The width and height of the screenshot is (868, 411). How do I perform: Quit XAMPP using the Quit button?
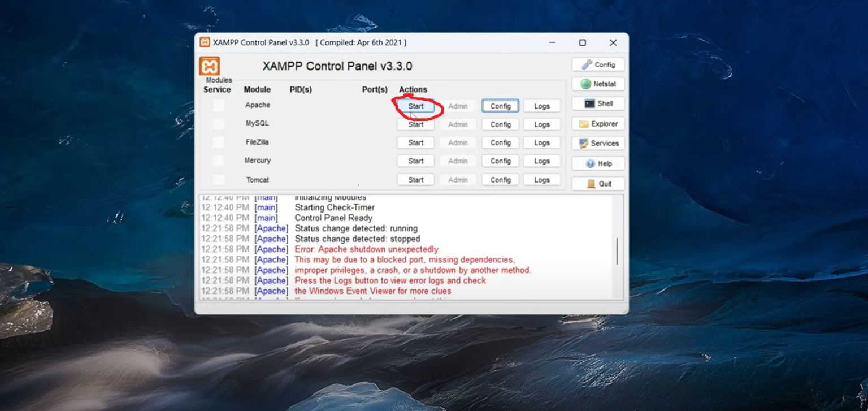coord(598,184)
